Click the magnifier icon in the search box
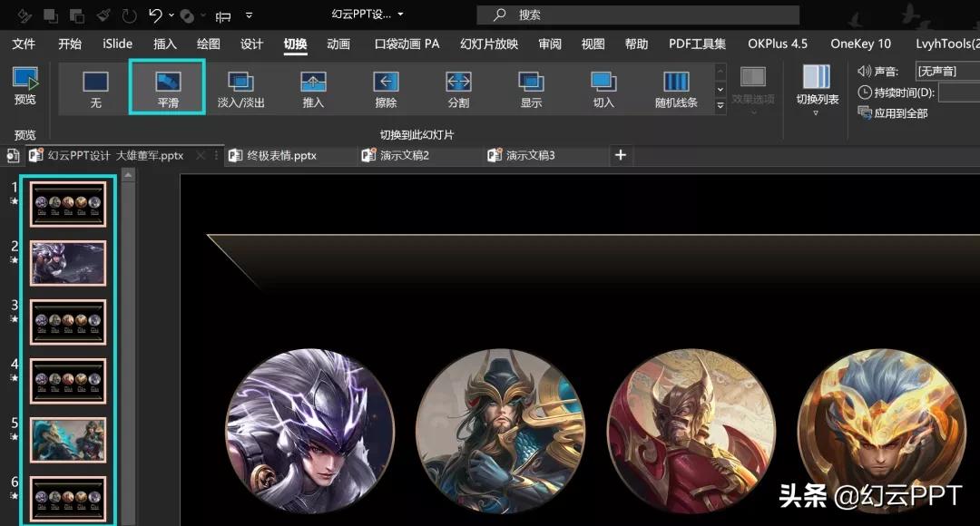980x526 pixels. [499, 15]
